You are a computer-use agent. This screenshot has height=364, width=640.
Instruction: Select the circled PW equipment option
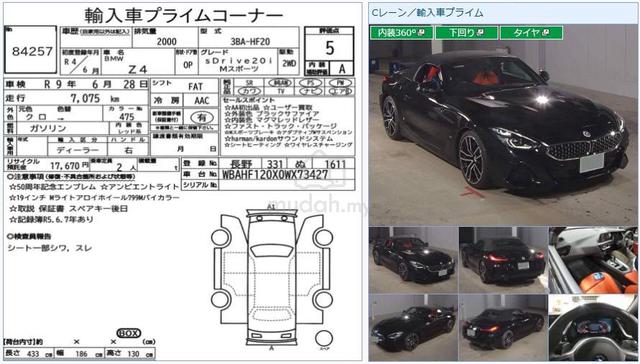pos(340,82)
